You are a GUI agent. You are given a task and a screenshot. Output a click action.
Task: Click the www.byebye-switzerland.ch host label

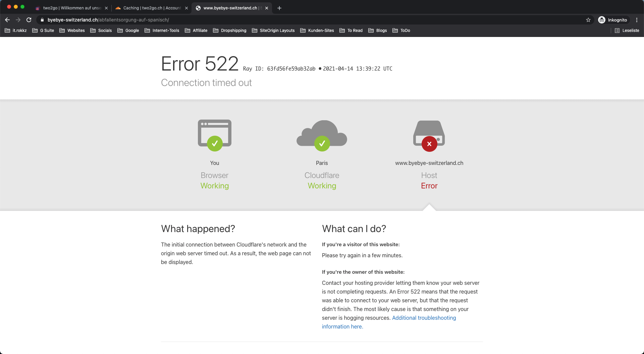pyautogui.click(x=429, y=163)
